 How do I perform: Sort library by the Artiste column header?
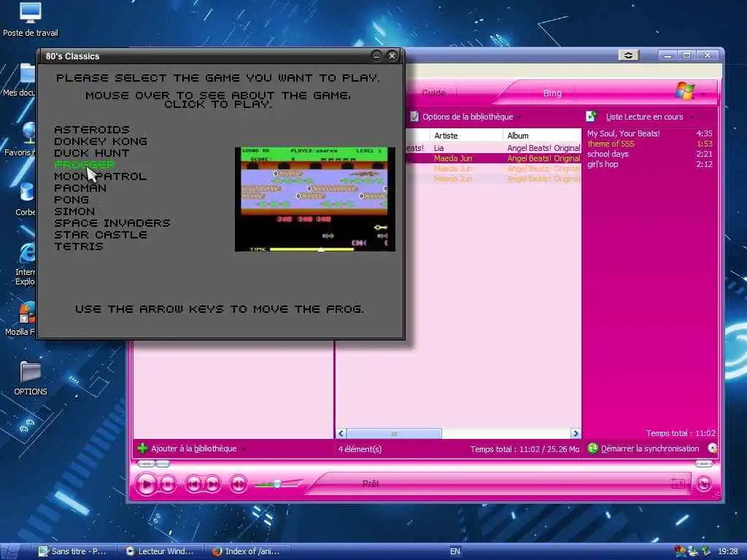coord(466,136)
